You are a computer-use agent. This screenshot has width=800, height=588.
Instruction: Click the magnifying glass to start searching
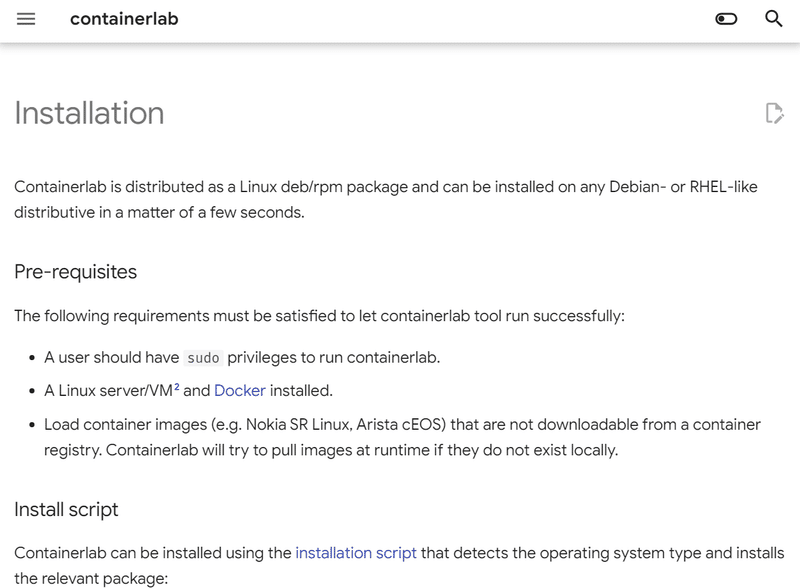point(775,19)
